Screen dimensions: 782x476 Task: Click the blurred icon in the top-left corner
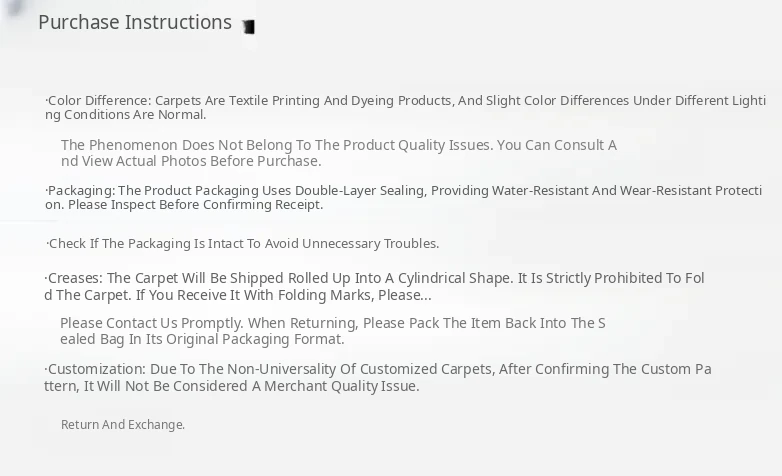(14, 8)
